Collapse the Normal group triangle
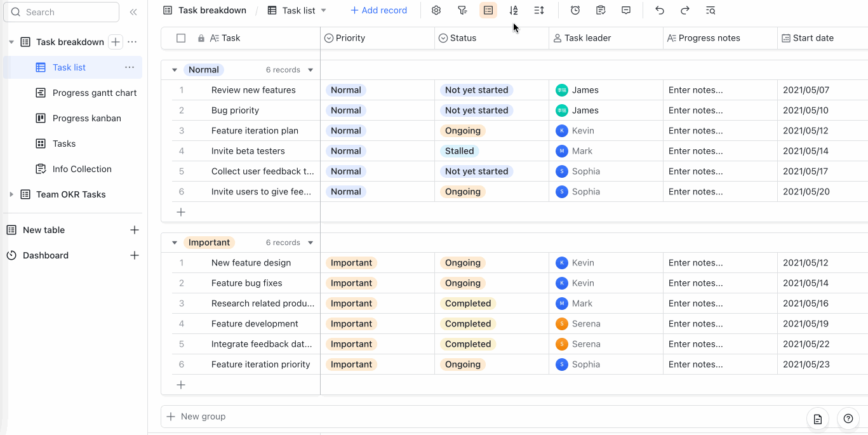 175,70
